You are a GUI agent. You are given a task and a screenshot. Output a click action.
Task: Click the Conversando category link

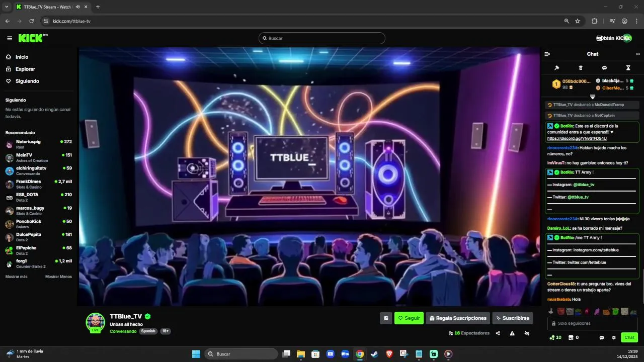123,331
